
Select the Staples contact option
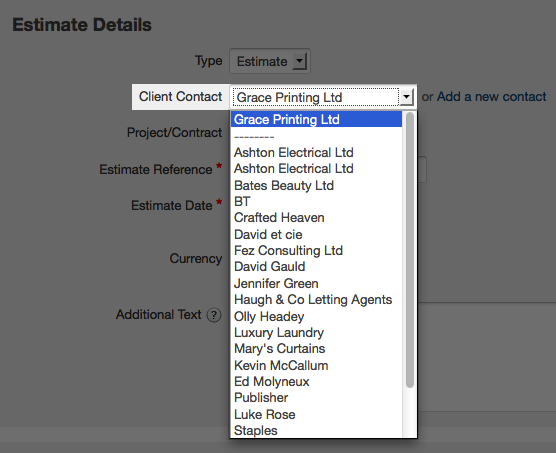point(316,430)
